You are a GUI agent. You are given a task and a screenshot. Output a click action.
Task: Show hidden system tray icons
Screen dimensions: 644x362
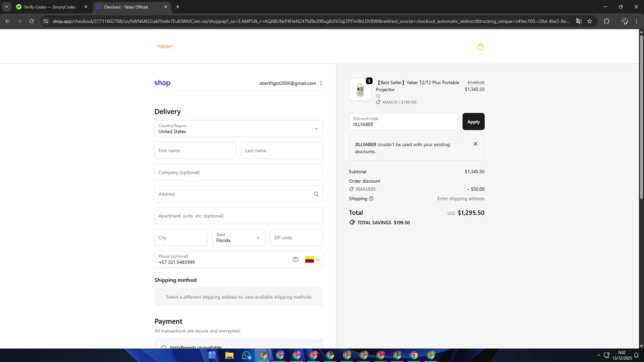tap(598, 355)
